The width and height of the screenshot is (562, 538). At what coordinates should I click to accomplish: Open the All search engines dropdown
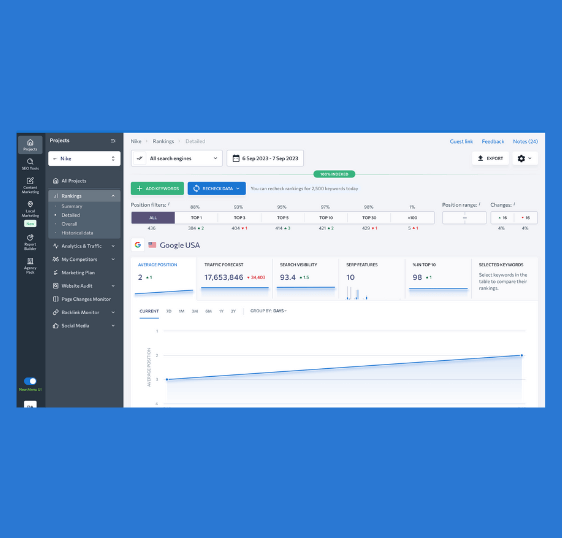pyautogui.click(x=177, y=158)
